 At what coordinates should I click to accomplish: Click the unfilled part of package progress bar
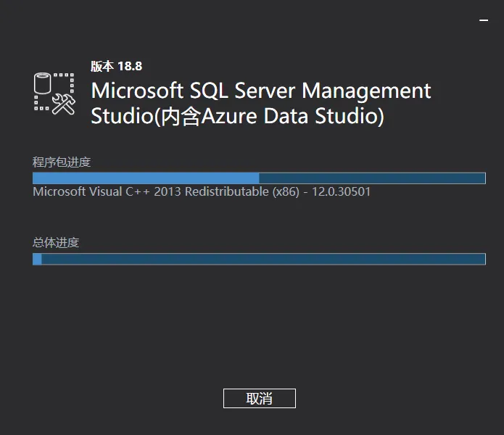coord(370,178)
